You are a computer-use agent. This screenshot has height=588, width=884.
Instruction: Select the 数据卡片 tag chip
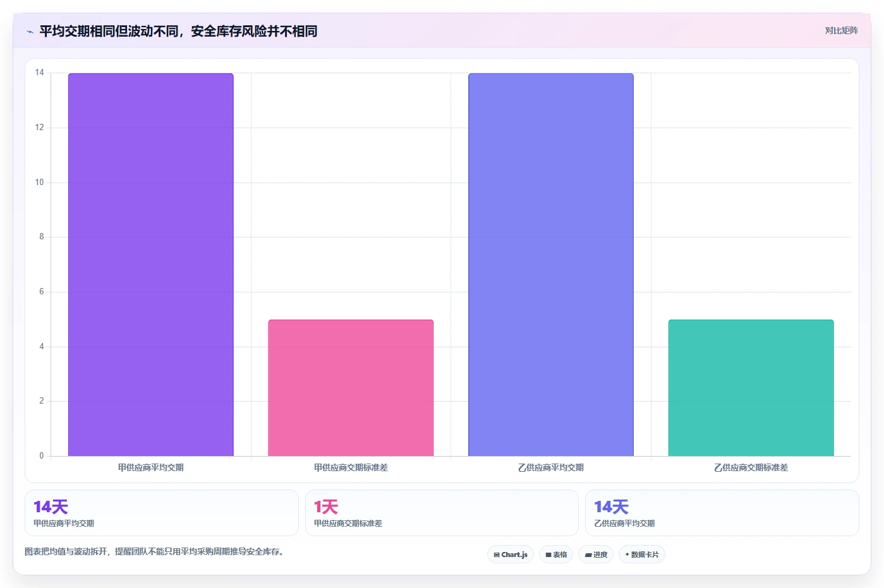(642, 555)
